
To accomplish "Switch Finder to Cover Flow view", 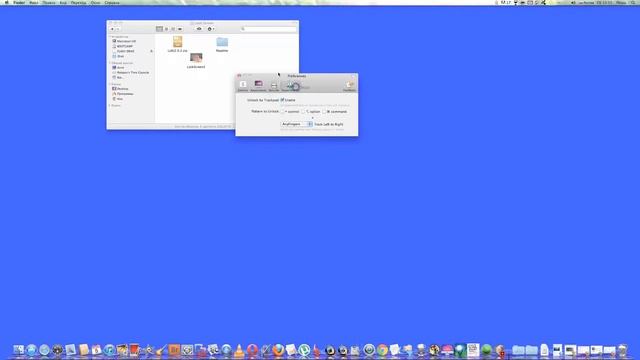I will [180, 29].
